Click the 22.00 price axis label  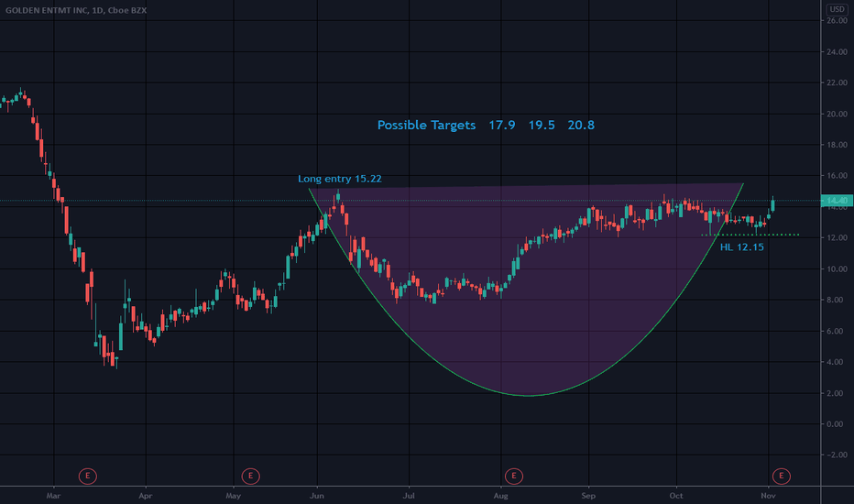pyautogui.click(x=838, y=82)
